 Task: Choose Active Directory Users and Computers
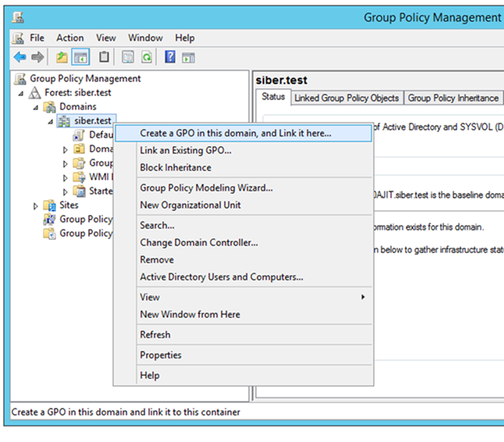pyautogui.click(x=243, y=277)
